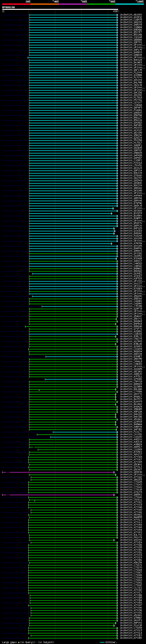Open hit UniRef100_C1BM75

pos(131,20)
